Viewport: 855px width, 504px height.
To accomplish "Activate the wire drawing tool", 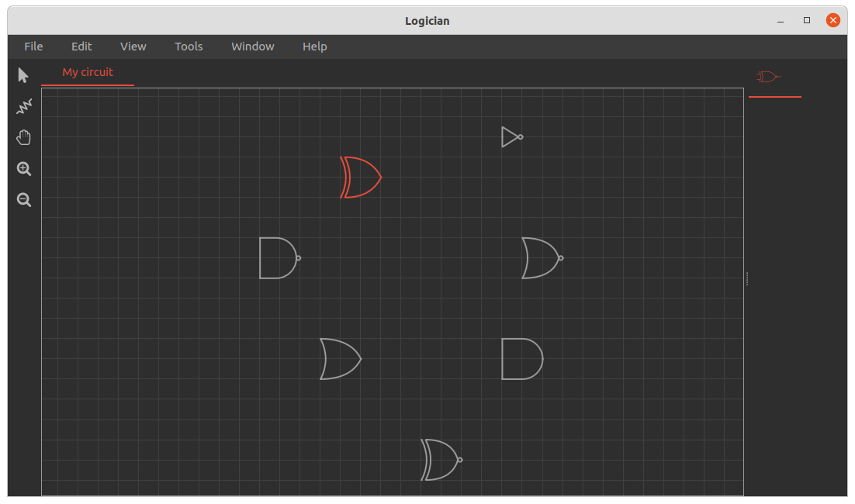I will 24,105.
